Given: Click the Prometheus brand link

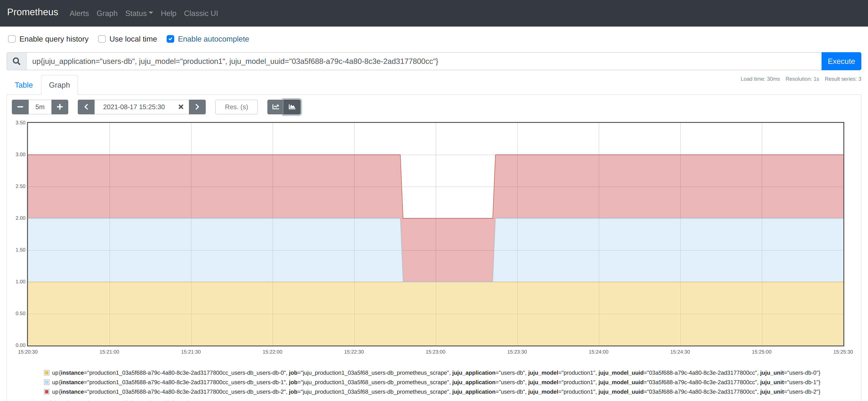Looking at the screenshot, I should 33,12.
